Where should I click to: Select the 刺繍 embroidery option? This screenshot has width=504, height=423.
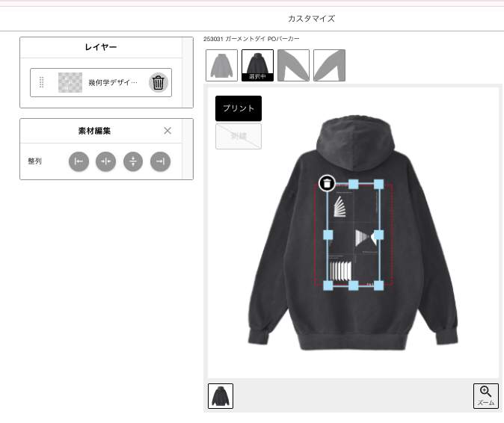click(x=239, y=136)
